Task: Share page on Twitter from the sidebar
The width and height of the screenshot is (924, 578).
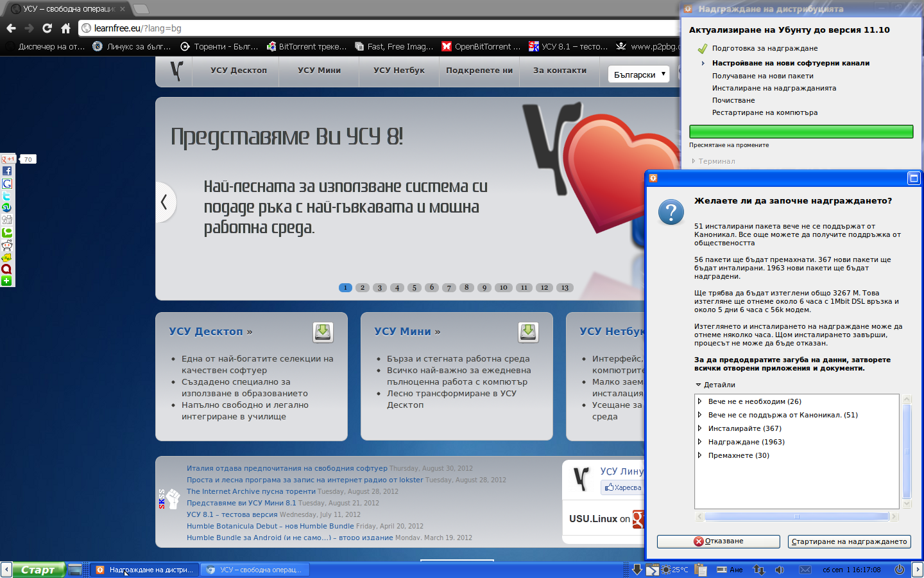Action: tap(6, 196)
